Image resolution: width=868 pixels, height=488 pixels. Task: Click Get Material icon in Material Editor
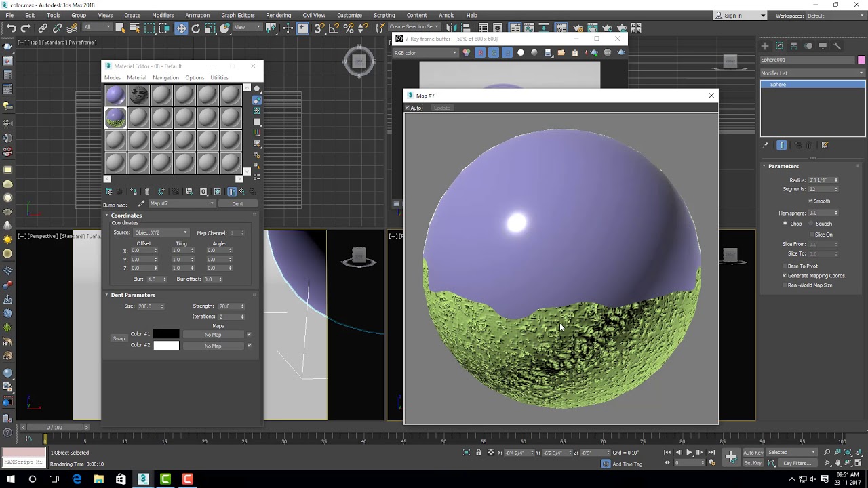tap(108, 192)
